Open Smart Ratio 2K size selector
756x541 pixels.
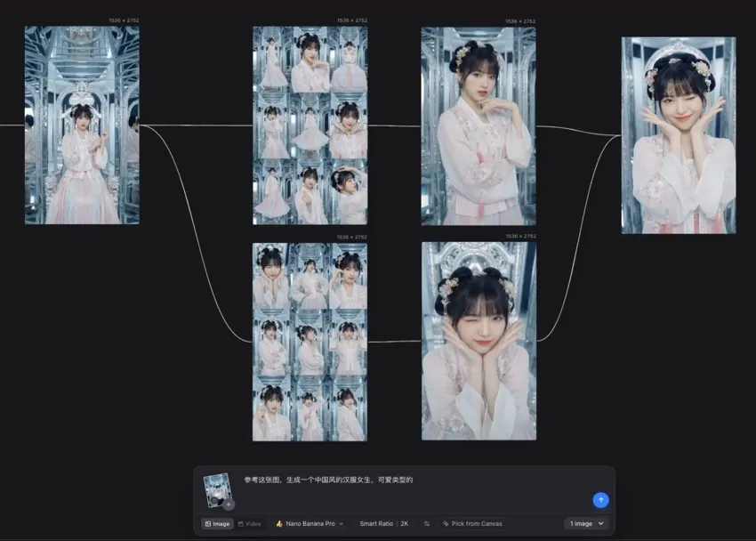[x=383, y=524]
